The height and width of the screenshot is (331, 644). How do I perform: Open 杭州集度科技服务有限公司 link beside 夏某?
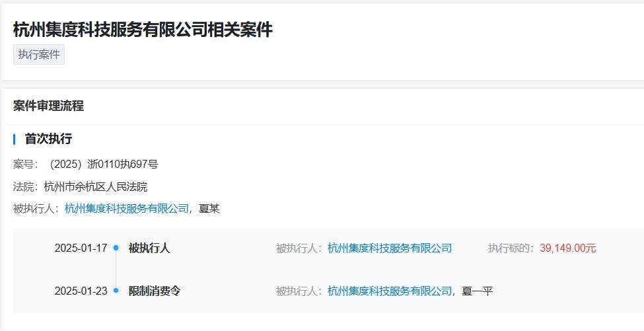pos(127,209)
